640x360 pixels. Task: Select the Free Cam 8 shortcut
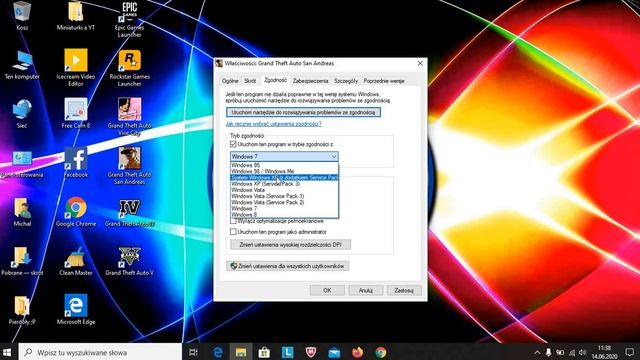[76, 113]
